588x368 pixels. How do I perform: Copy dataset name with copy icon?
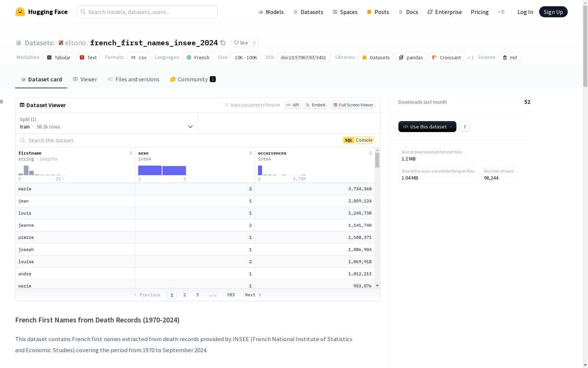[223, 43]
